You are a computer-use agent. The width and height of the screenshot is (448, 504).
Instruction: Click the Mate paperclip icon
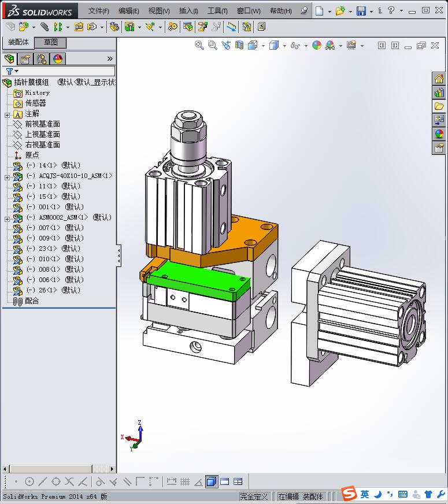coord(45,27)
